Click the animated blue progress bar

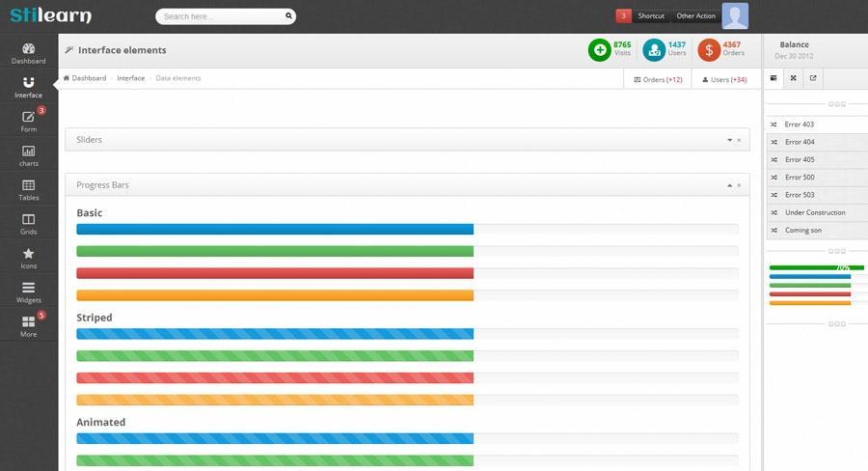[275, 438]
